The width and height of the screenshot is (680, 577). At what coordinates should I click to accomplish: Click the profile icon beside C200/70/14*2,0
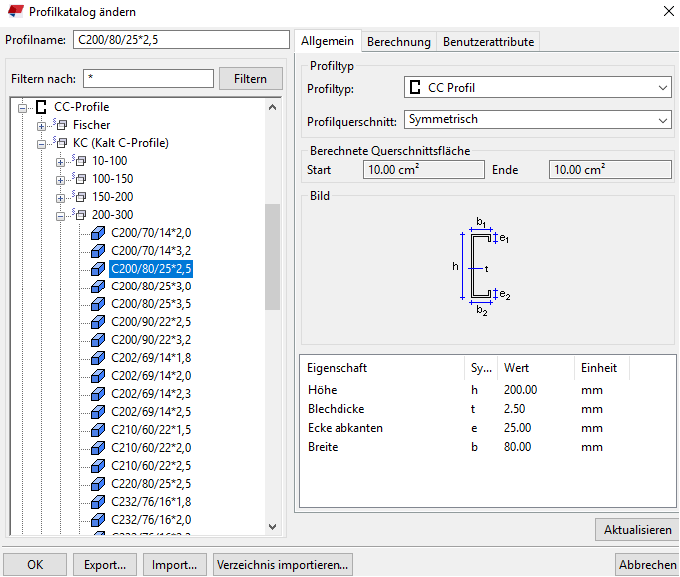98,233
